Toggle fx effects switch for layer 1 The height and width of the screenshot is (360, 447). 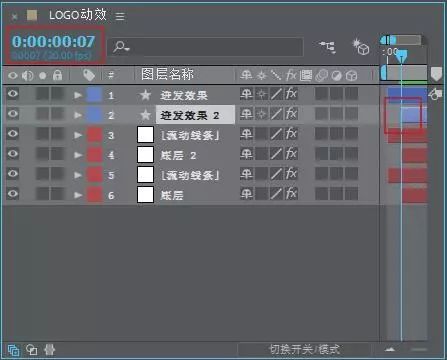[x=291, y=94]
